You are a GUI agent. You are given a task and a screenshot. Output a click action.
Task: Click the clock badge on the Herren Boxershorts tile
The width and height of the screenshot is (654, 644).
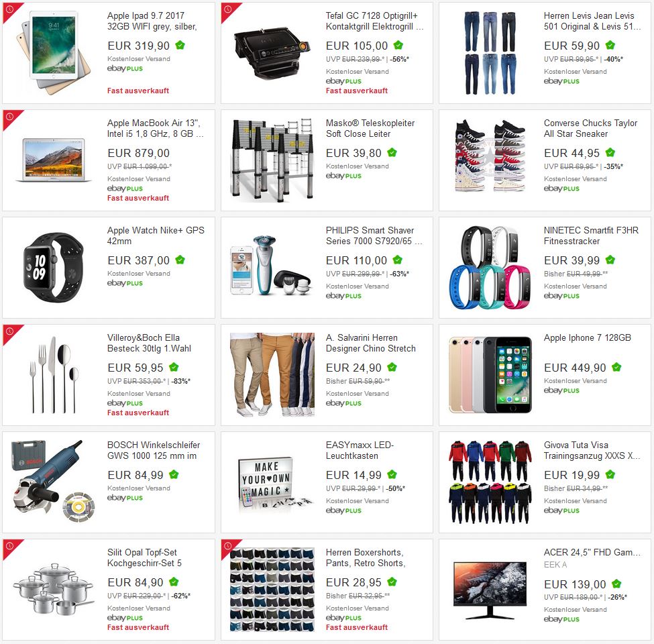point(228,545)
